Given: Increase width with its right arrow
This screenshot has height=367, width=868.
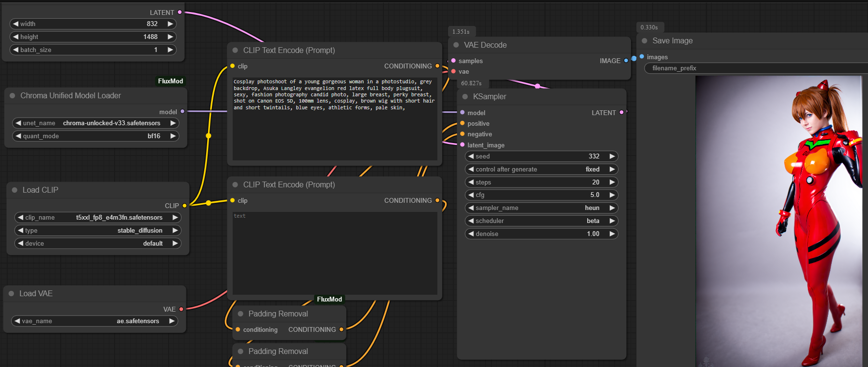Looking at the screenshot, I should click(x=170, y=24).
